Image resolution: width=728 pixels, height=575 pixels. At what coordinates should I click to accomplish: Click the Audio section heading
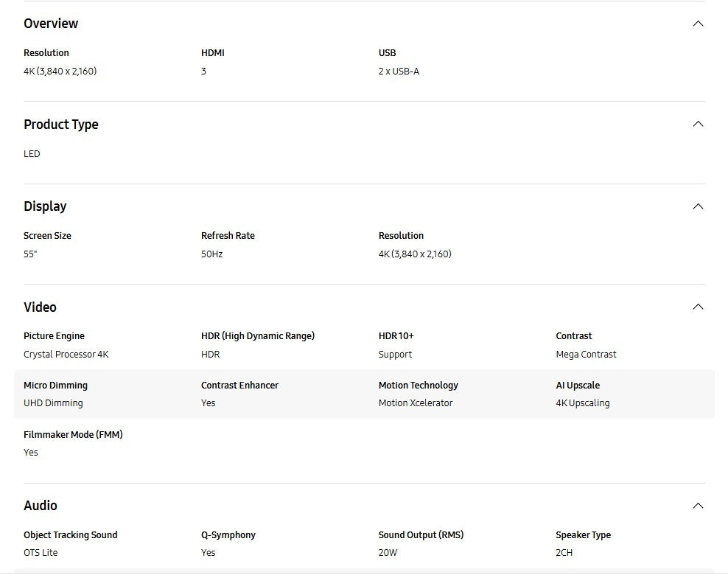[x=41, y=506]
